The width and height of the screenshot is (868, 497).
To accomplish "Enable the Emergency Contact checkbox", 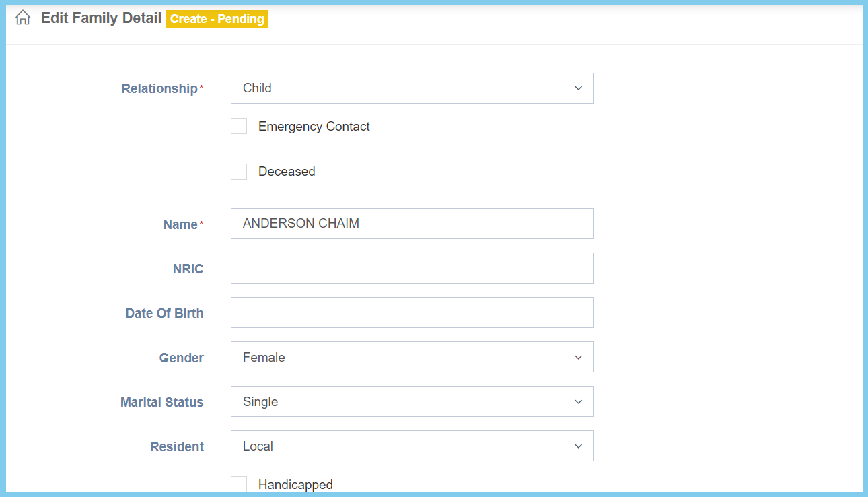I will click(239, 127).
